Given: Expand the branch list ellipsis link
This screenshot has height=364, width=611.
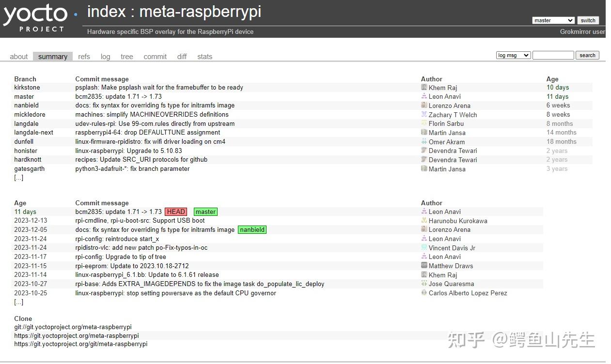Looking at the screenshot, I should (18, 178).
